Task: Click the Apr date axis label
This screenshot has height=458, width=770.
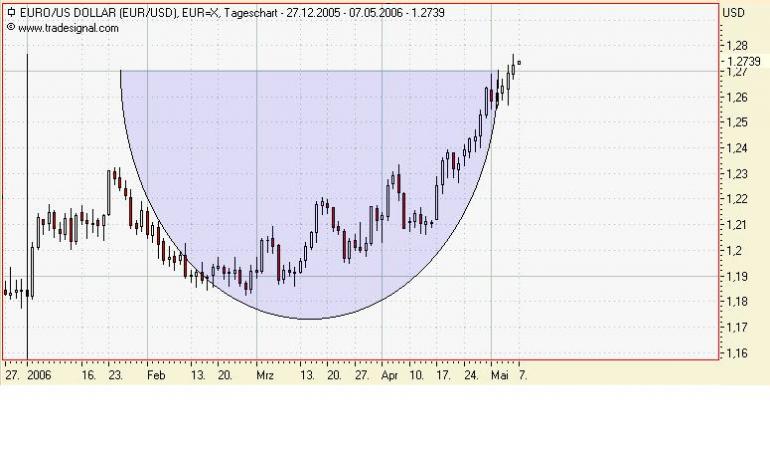Action: coord(389,376)
